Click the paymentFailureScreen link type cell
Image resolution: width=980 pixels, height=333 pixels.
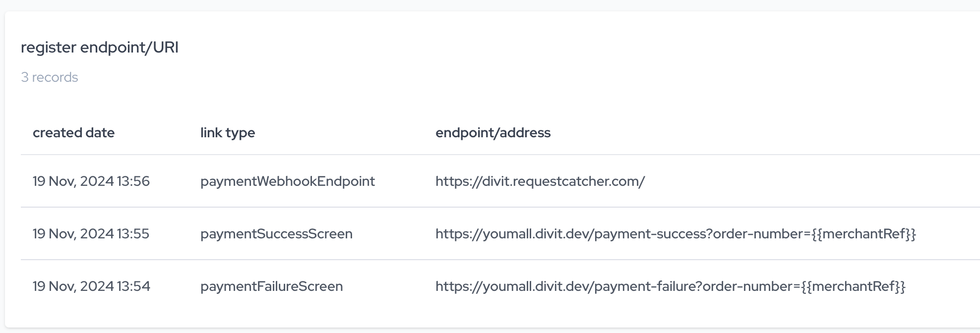tap(271, 286)
